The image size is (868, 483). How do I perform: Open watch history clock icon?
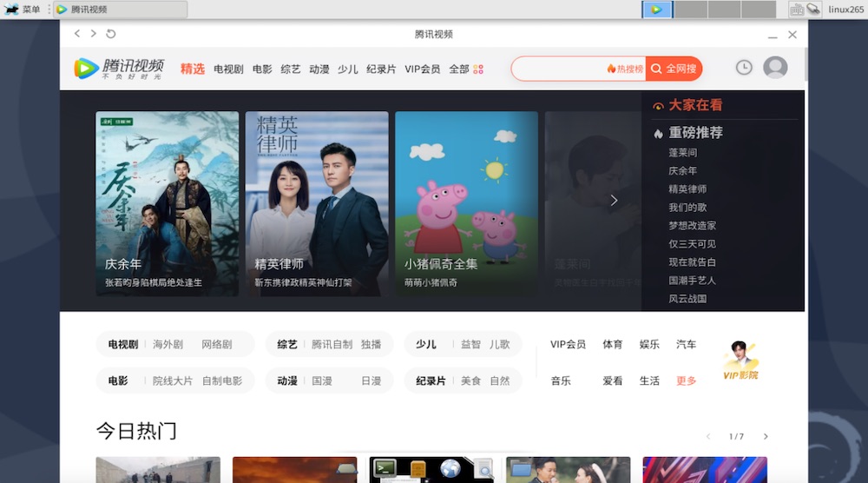(744, 68)
